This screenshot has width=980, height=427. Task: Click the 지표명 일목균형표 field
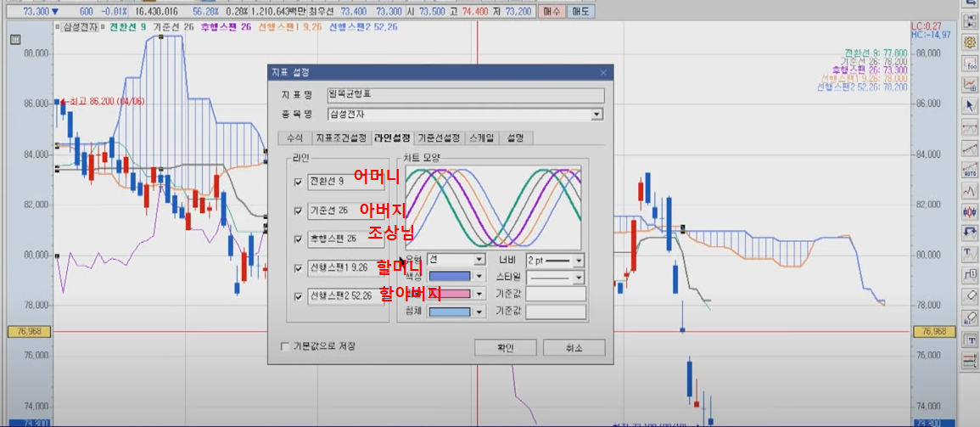[466, 95]
